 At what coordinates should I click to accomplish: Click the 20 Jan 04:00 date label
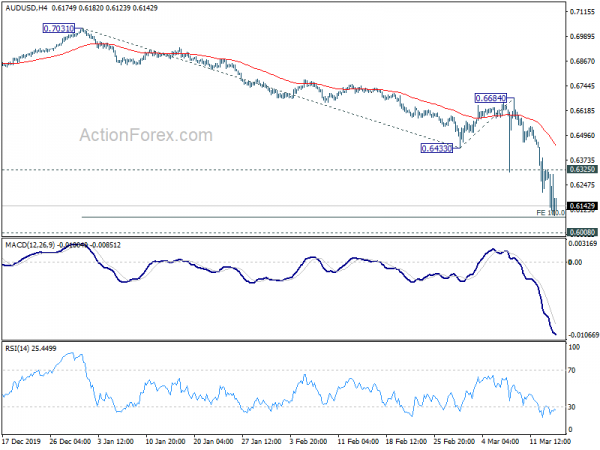click(x=214, y=441)
